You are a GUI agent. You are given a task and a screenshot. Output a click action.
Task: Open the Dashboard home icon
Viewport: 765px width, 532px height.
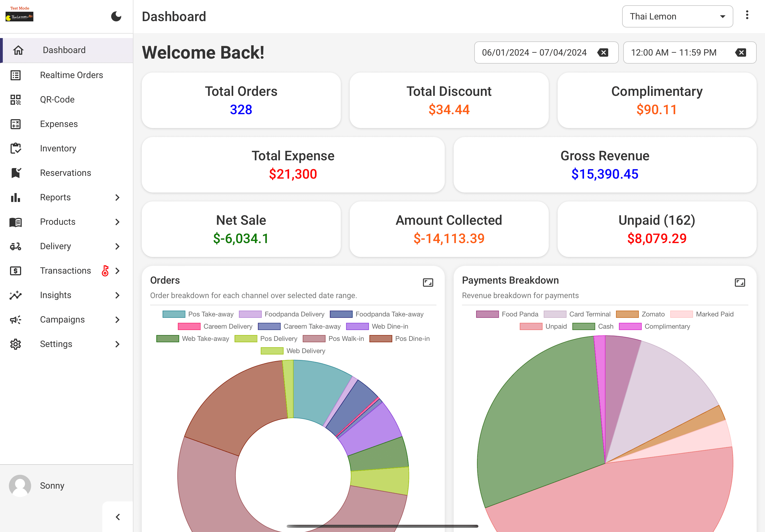(18, 50)
